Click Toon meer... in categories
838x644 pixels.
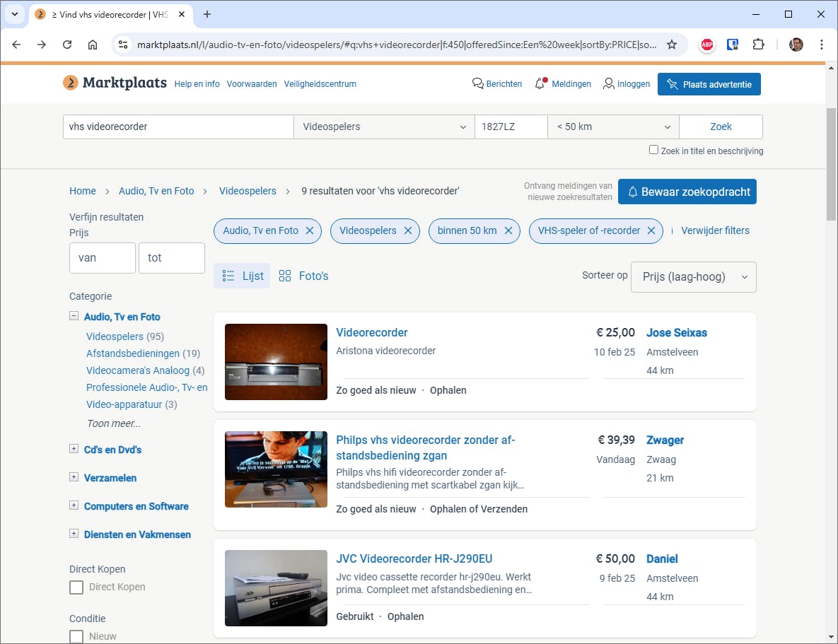pos(114,423)
